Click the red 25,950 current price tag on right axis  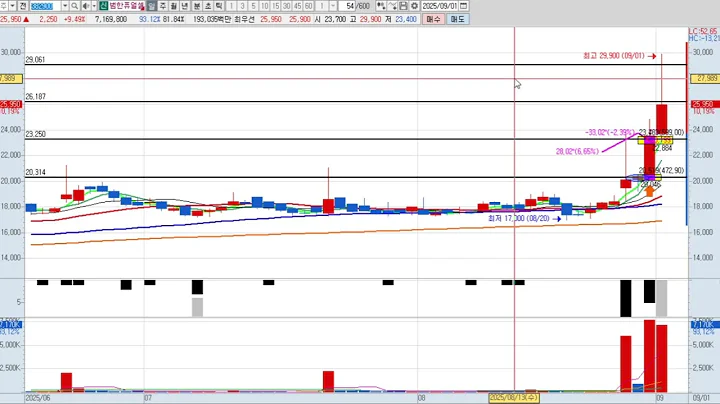703,105
